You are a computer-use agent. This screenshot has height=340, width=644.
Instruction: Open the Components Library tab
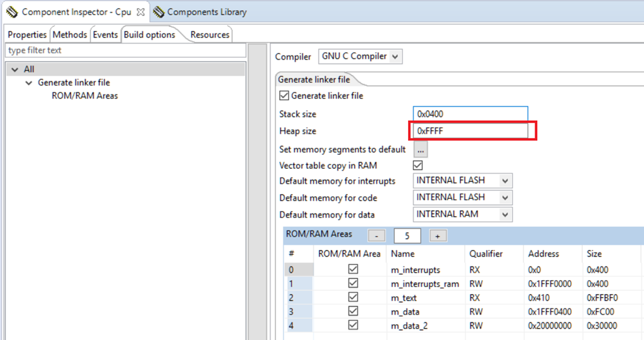click(x=206, y=12)
